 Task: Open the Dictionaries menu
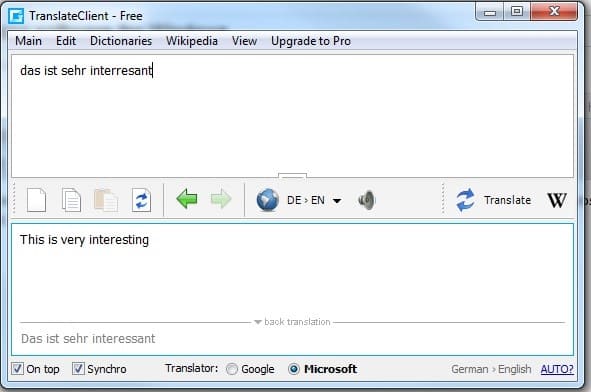point(121,41)
